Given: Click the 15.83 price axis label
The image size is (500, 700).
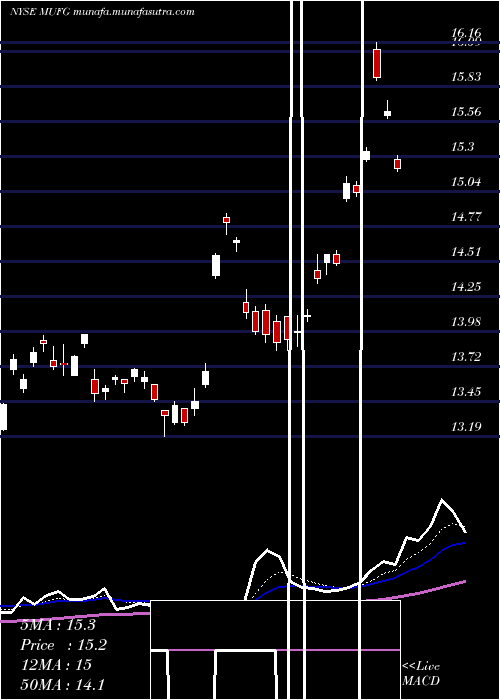Looking at the screenshot, I should click(x=466, y=76).
